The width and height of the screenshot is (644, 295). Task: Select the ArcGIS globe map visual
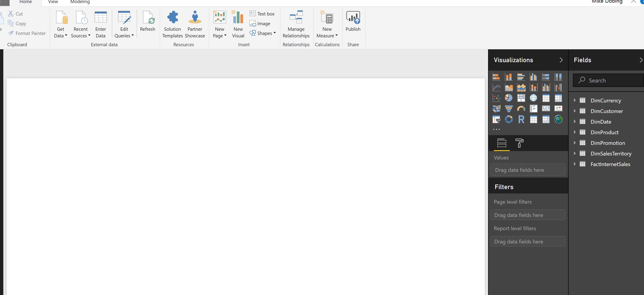pos(558,119)
